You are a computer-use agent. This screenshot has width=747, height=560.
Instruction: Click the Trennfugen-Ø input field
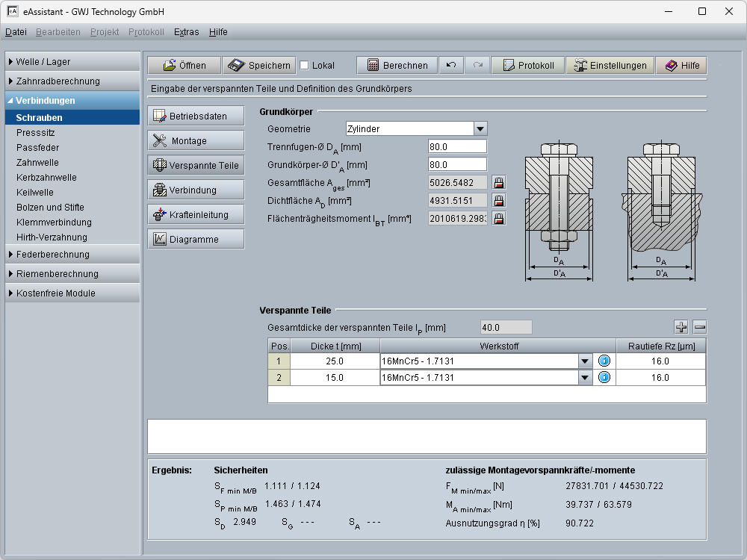tap(457, 146)
